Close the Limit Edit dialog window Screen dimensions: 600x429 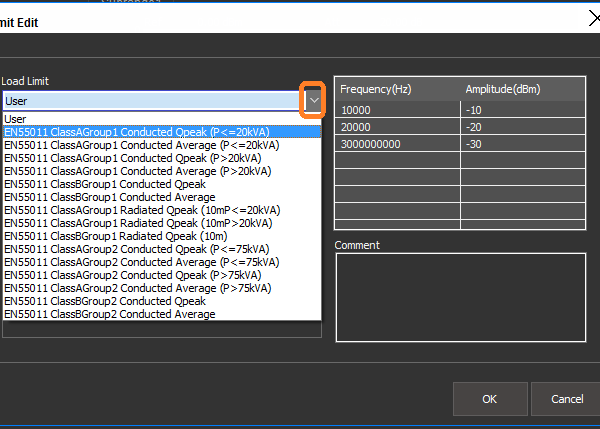tap(591, 19)
